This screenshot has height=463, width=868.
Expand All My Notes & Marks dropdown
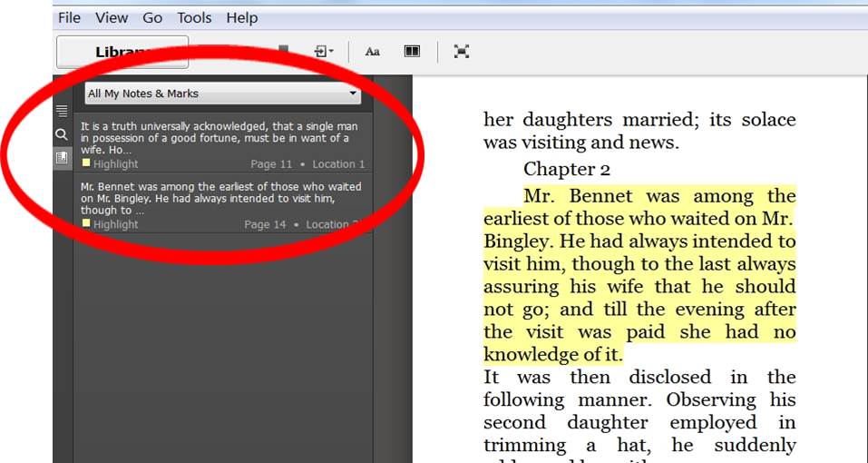point(223,94)
